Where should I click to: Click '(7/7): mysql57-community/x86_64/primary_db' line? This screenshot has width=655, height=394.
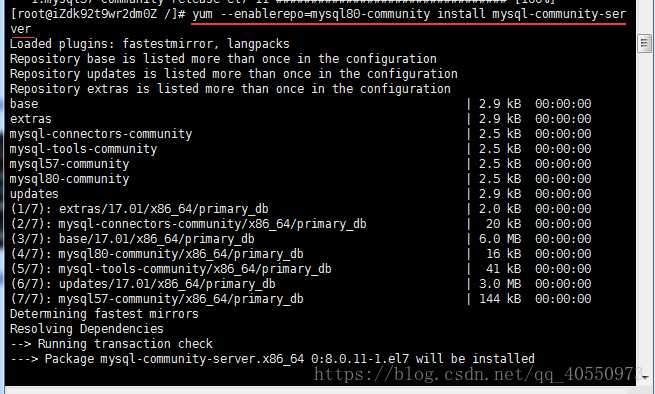(157, 299)
